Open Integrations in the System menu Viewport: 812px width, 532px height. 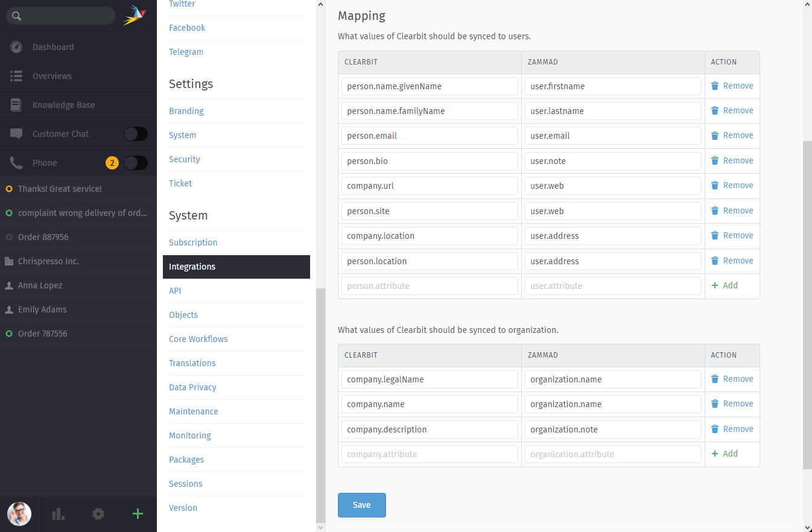(x=236, y=267)
